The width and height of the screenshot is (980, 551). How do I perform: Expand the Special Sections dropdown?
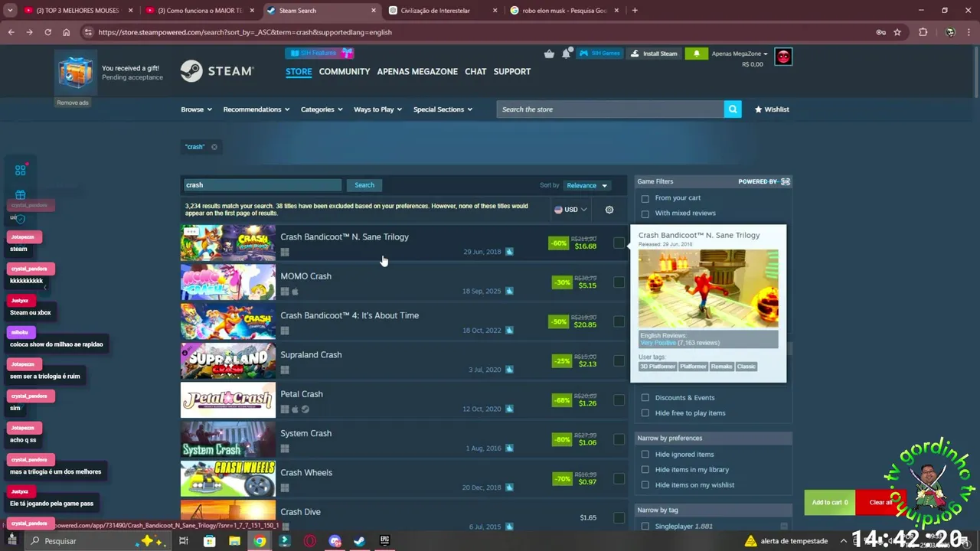[x=443, y=109]
